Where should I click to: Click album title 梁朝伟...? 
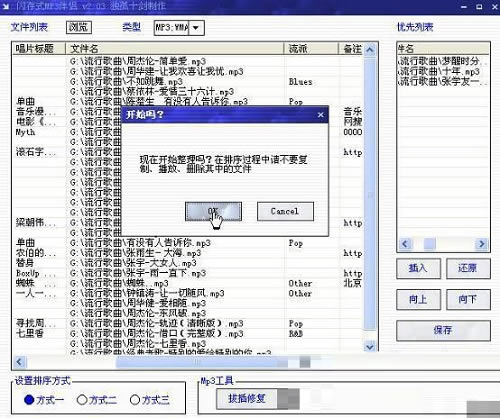tap(36, 222)
